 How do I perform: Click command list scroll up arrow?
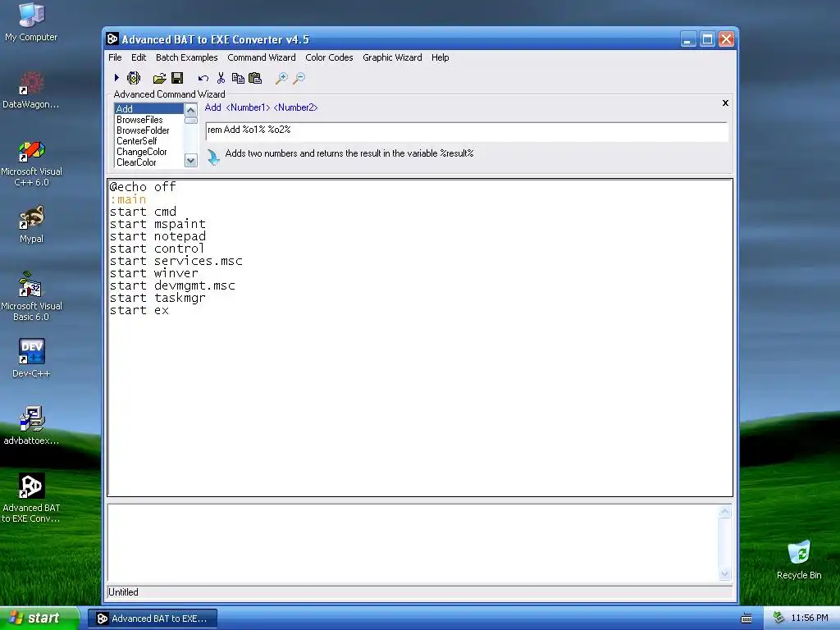coord(190,110)
